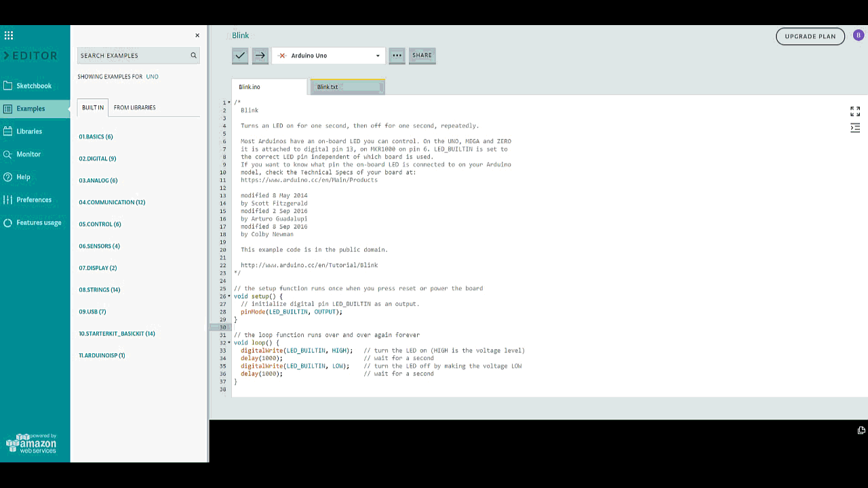Click the search magnifier icon
868x488 pixels.
pyautogui.click(x=193, y=56)
